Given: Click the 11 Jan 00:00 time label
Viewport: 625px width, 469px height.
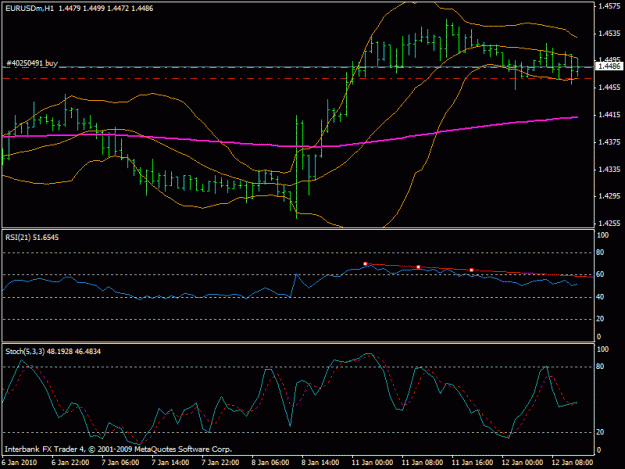Looking at the screenshot, I should (x=372, y=463).
